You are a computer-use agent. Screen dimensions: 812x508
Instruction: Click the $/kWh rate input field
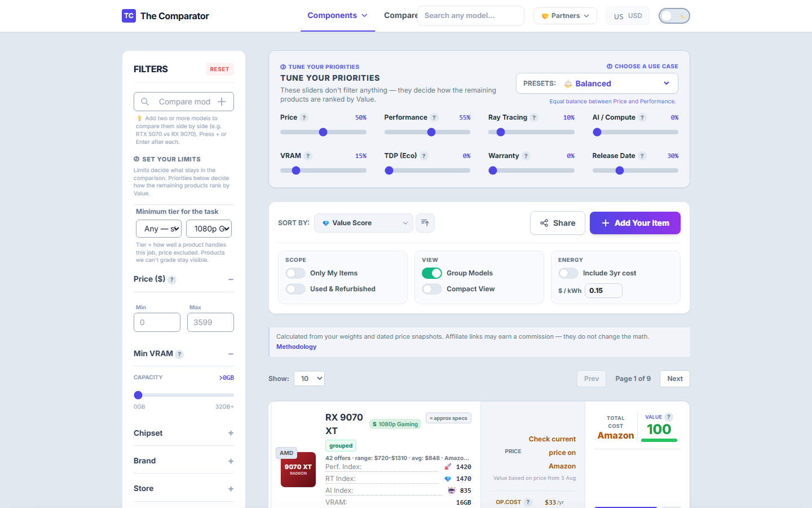click(603, 291)
